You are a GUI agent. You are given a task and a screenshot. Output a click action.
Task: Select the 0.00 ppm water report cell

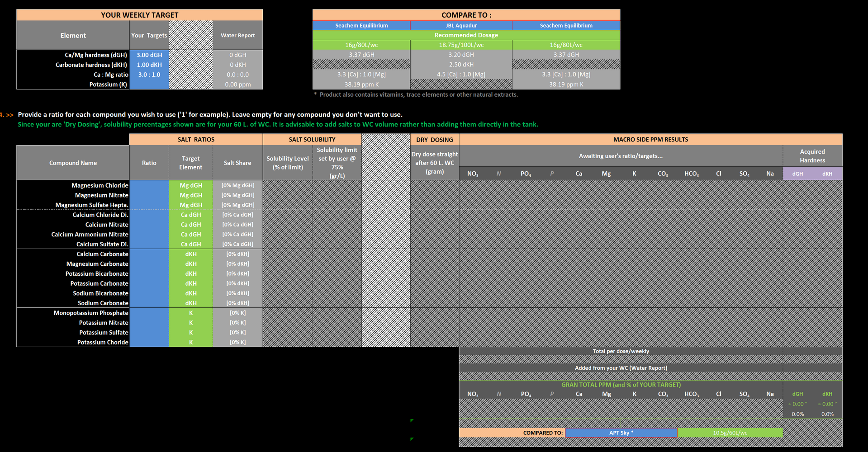click(x=238, y=85)
